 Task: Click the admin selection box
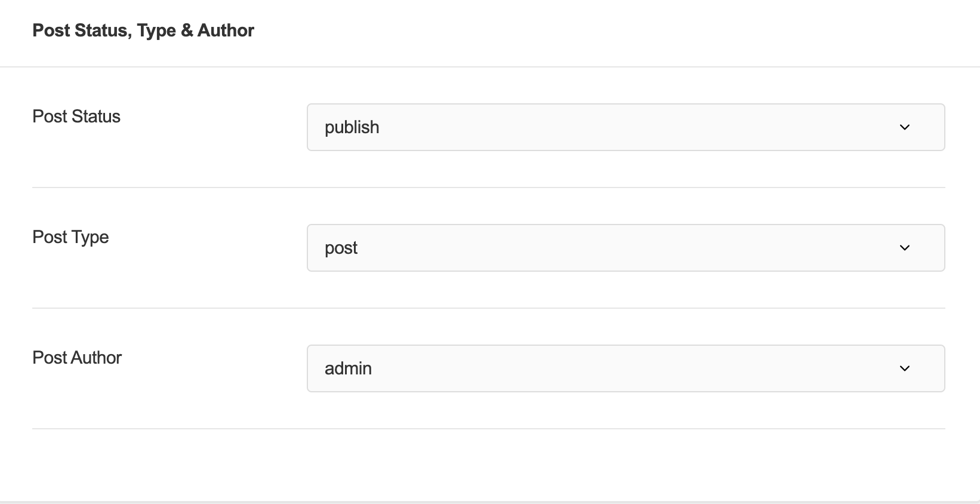pyautogui.click(x=625, y=368)
